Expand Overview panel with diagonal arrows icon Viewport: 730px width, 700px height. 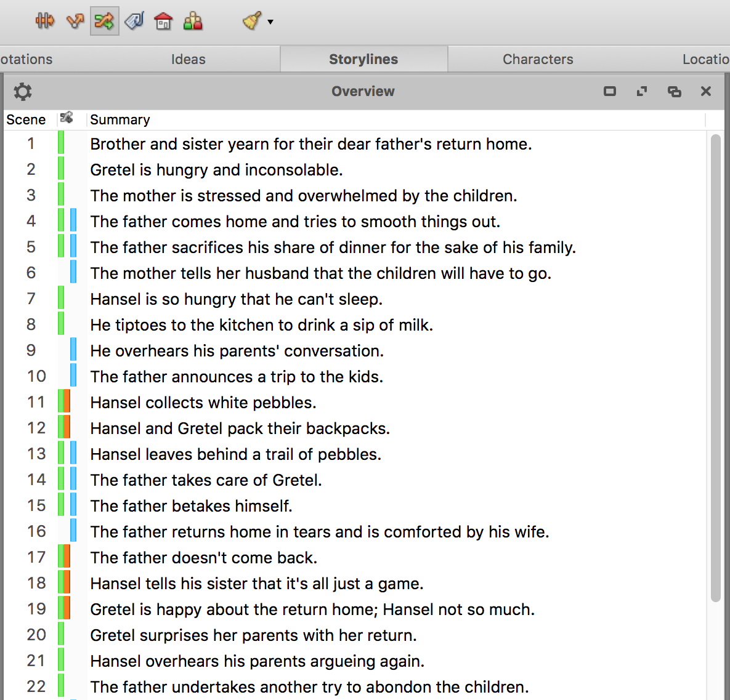[642, 91]
